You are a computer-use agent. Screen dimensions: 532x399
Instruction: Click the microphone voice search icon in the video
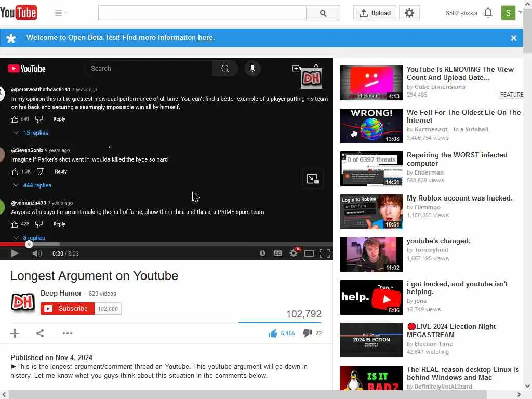[x=252, y=69]
